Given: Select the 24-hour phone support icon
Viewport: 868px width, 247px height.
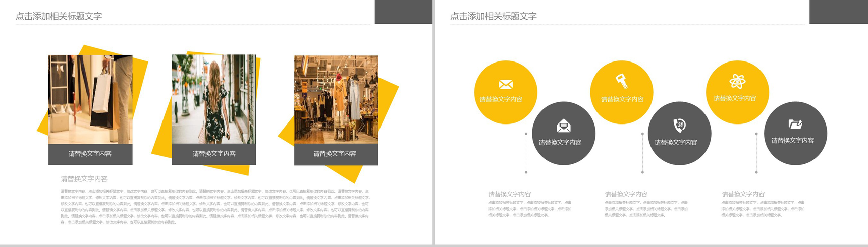Looking at the screenshot, I should click(680, 125).
